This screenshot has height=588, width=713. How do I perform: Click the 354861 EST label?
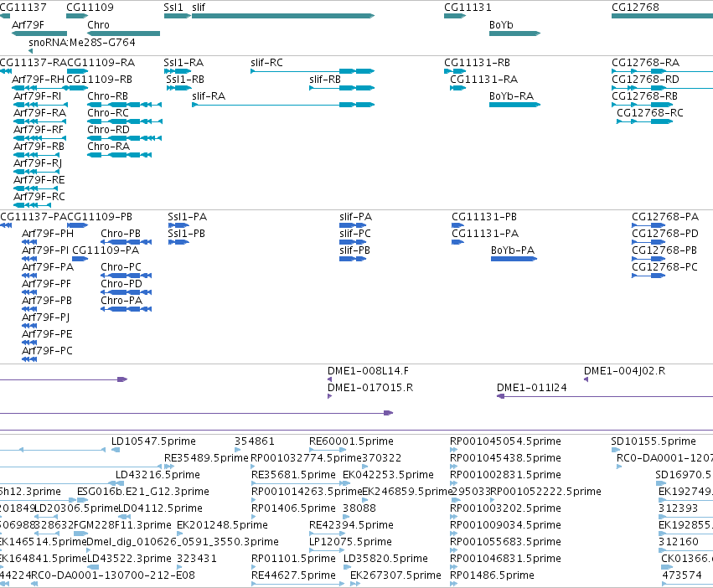255,441
